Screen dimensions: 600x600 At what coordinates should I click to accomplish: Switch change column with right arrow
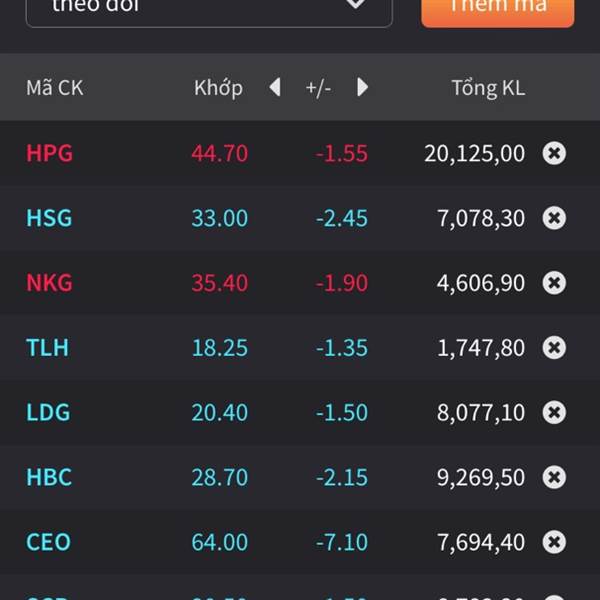362,88
